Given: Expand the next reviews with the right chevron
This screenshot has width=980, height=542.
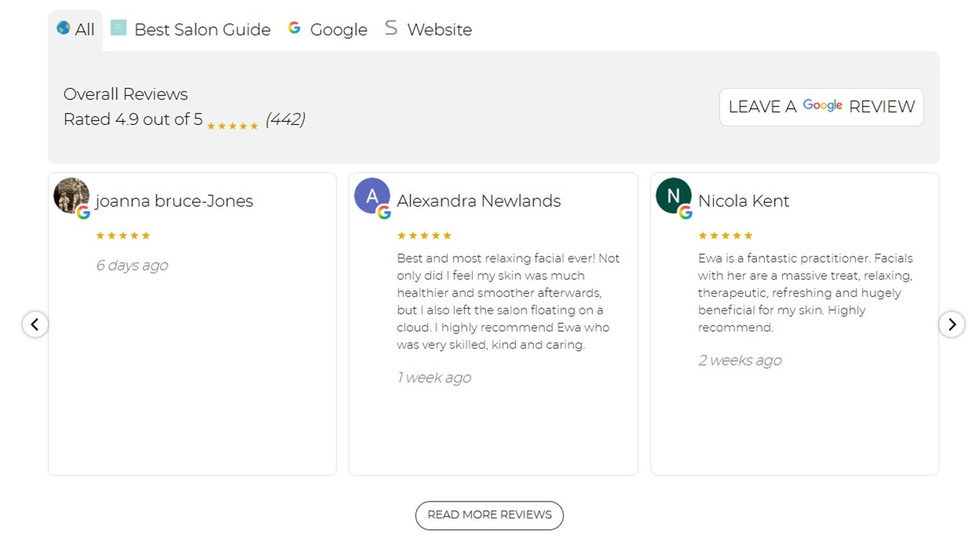Looking at the screenshot, I should point(952,324).
